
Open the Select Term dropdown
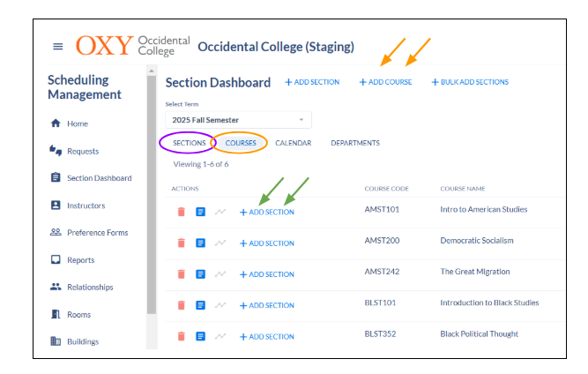pyautogui.click(x=238, y=120)
